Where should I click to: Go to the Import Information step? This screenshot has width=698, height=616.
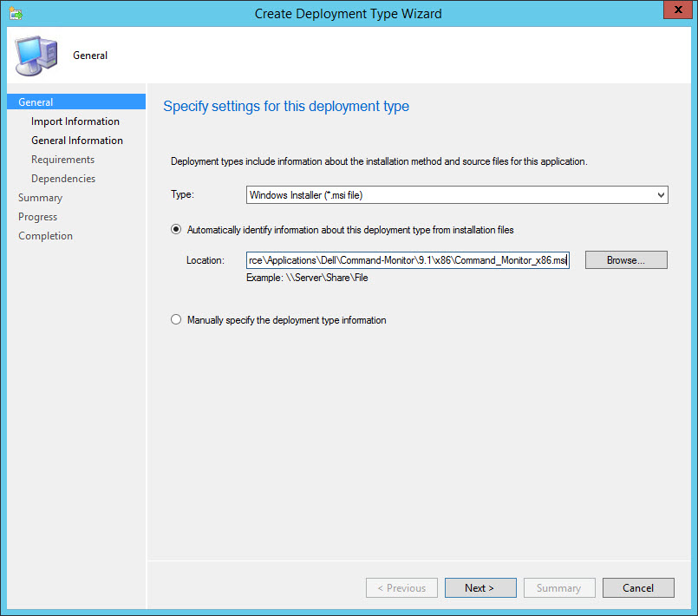75,121
